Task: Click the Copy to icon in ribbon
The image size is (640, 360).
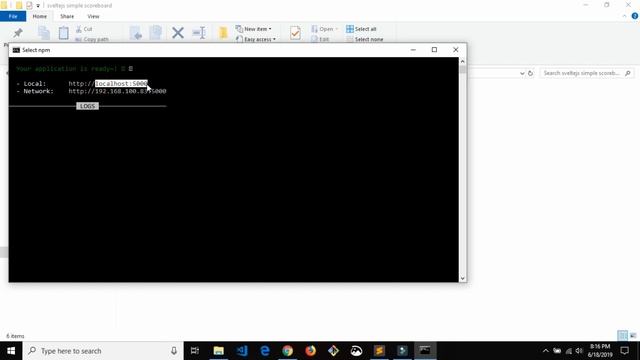Action: click(156, 33)
